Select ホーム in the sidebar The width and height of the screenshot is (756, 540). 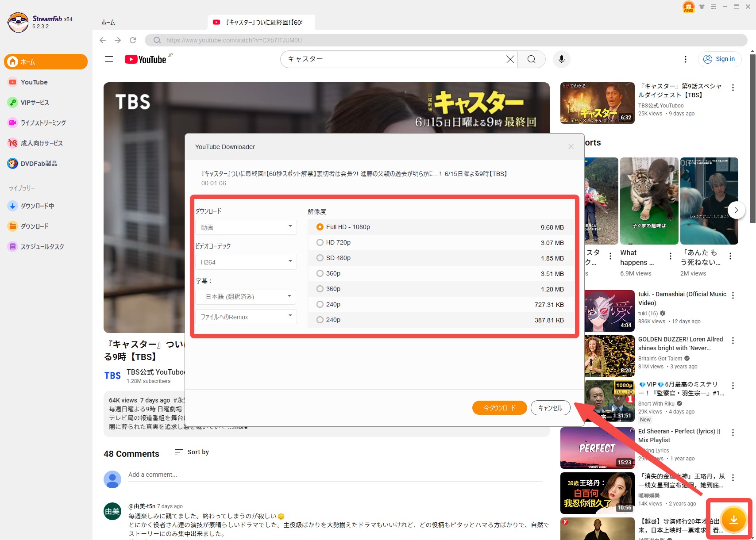point(46,62)
